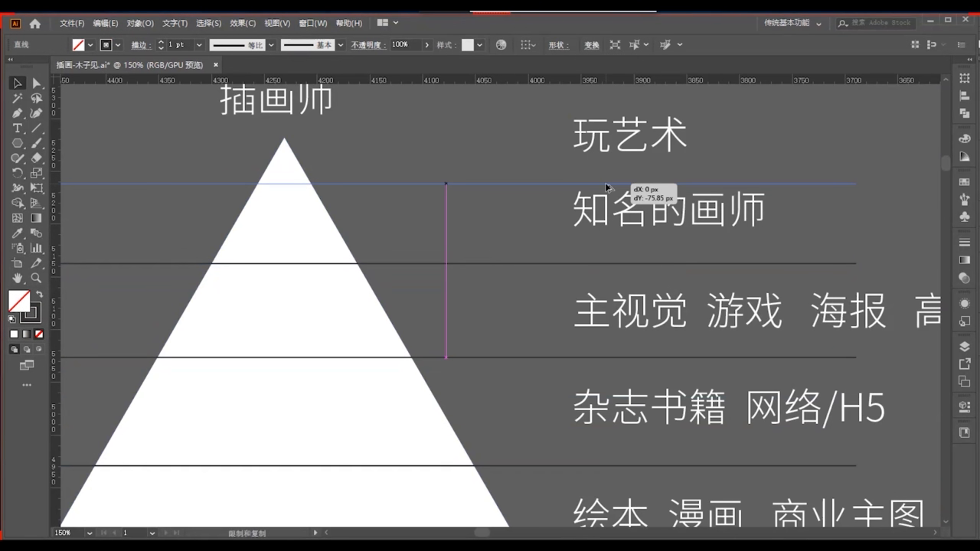Viewport: 980px width, 551px height.
Task: Open the 150% zoom level dropdown
Action: coord(90,533)
